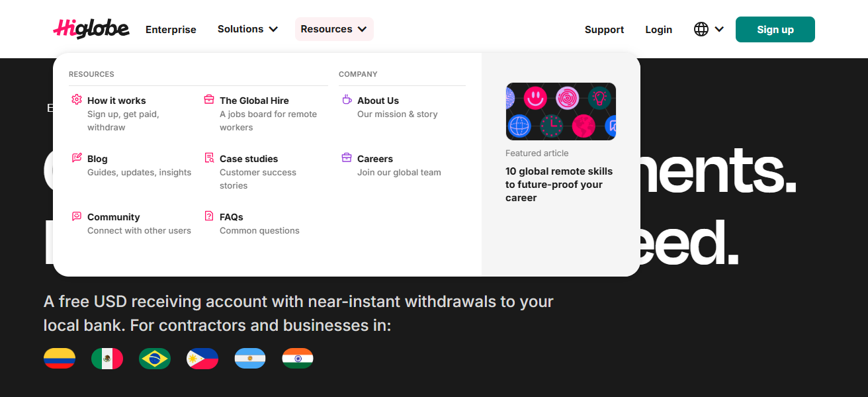The height and width of the screenshot is (397, 868).
Task: Click the Careers briefcase icon
Action: 347,158
